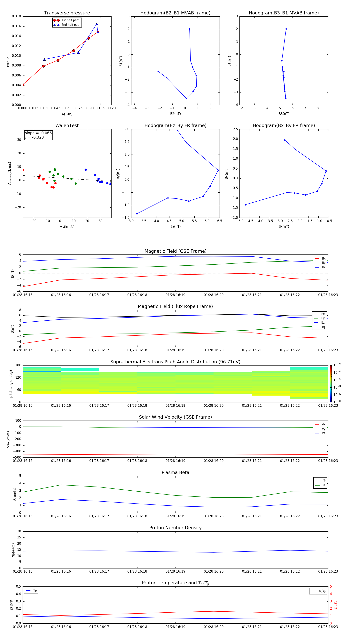
Task: Click the Vz legend entry
Action: point(320,433)
